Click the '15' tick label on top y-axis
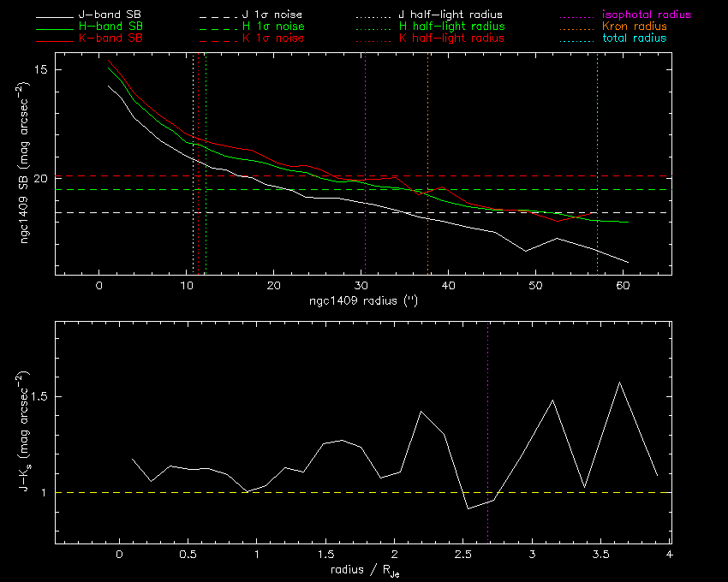The width and height of the screenshot is (728, 582). pyautogui.click(x=39, y=69)
